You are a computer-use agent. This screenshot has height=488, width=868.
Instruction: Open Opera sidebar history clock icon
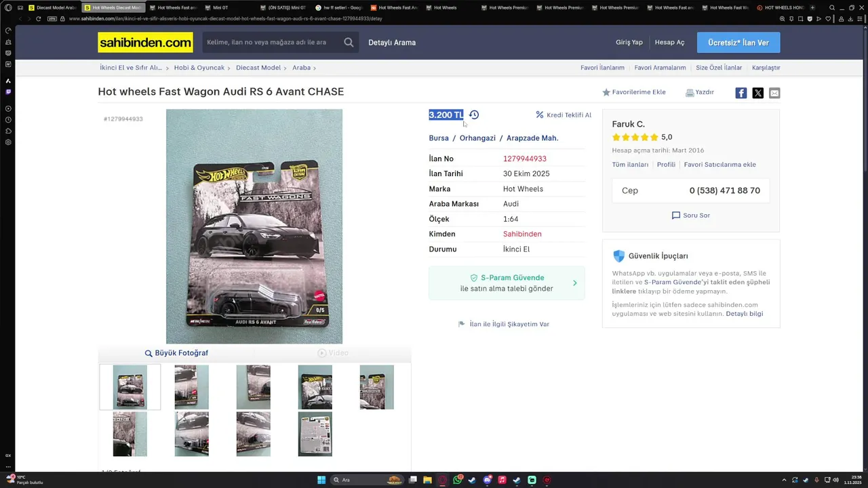click(8, 120)
